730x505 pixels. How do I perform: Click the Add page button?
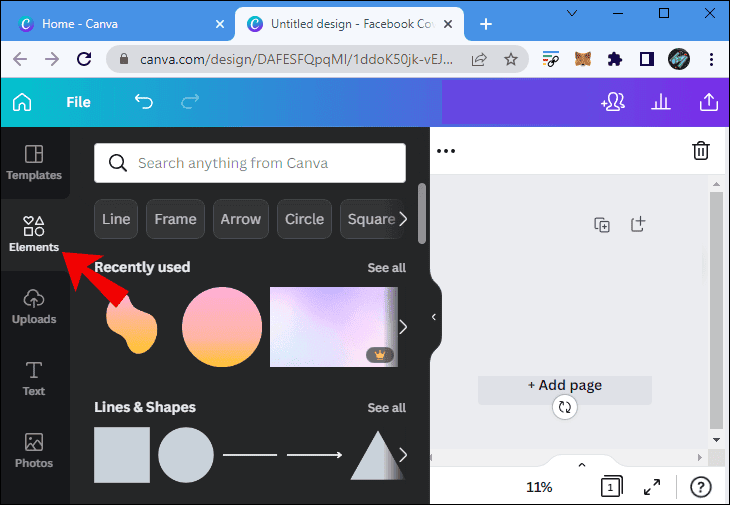click(x=565, y=386)
